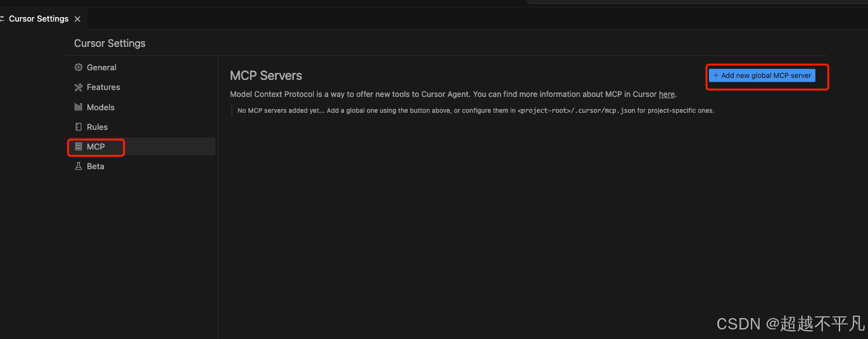Open Features settings section
This screenshot has width=868, height=339.
pos(141,87)
